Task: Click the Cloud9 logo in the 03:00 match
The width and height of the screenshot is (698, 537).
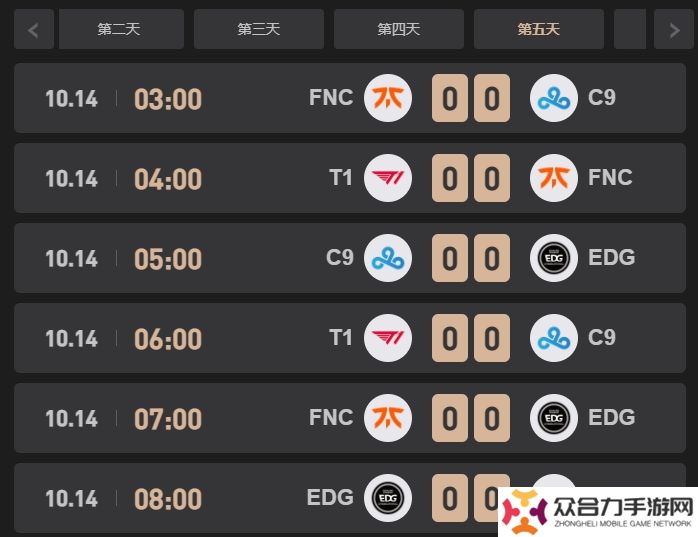Action: 554,98
